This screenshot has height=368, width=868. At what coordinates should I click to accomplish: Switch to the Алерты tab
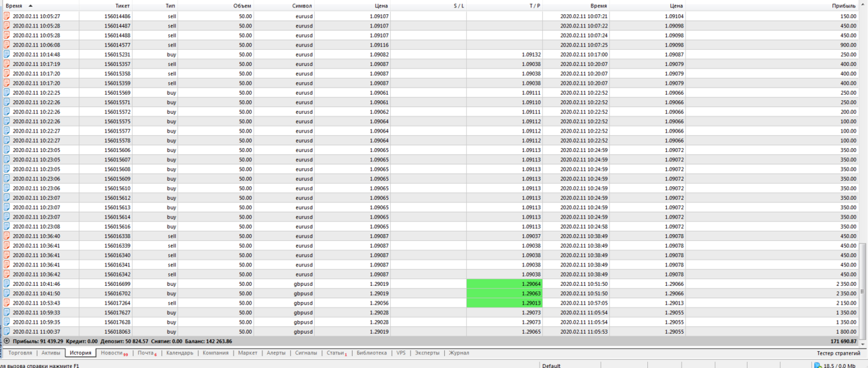click(x=276, y=353)
